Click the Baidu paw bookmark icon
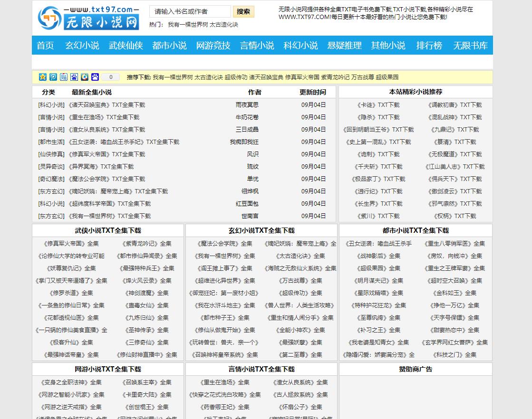 (74, 77)
